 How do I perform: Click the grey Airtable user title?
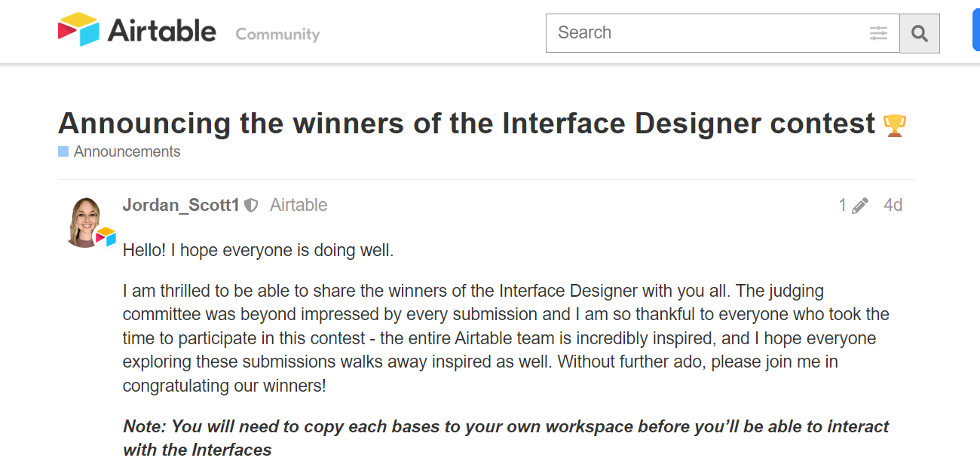299,205
